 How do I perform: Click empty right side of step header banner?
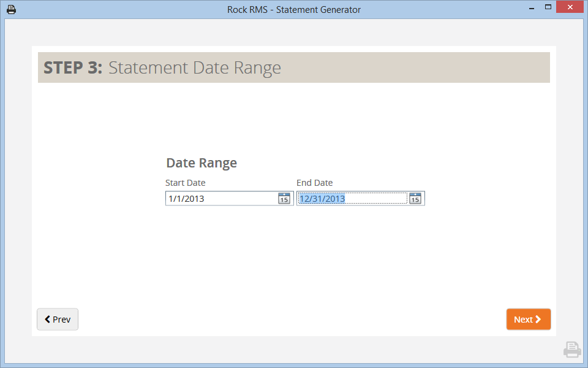click(429, 67)
